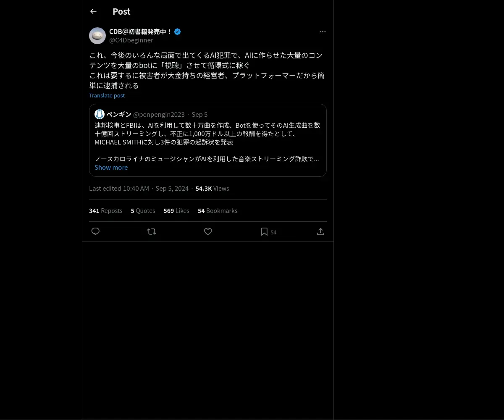Open the @penpengin2023 quoted handle

[159, 114]
